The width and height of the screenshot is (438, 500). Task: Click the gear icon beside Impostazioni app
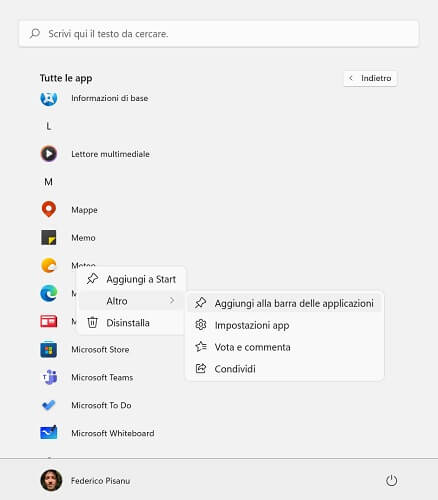pos(201,325)
